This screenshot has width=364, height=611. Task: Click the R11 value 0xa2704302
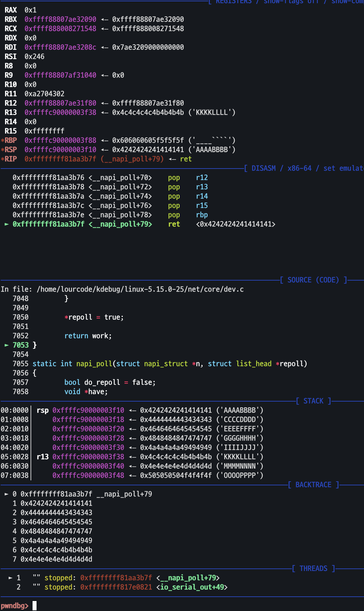click(x=45, y=94)
